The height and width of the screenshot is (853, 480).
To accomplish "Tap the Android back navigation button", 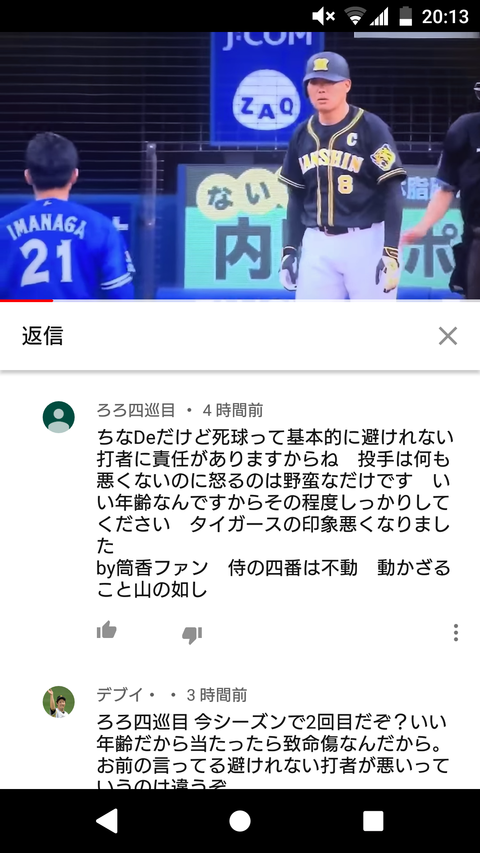I will [107, 821].
